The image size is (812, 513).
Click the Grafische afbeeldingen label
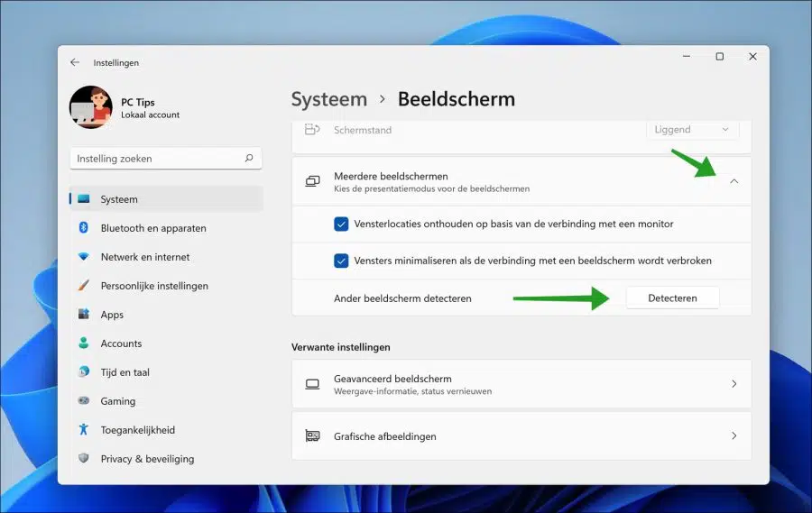click(x=384, y=436)
